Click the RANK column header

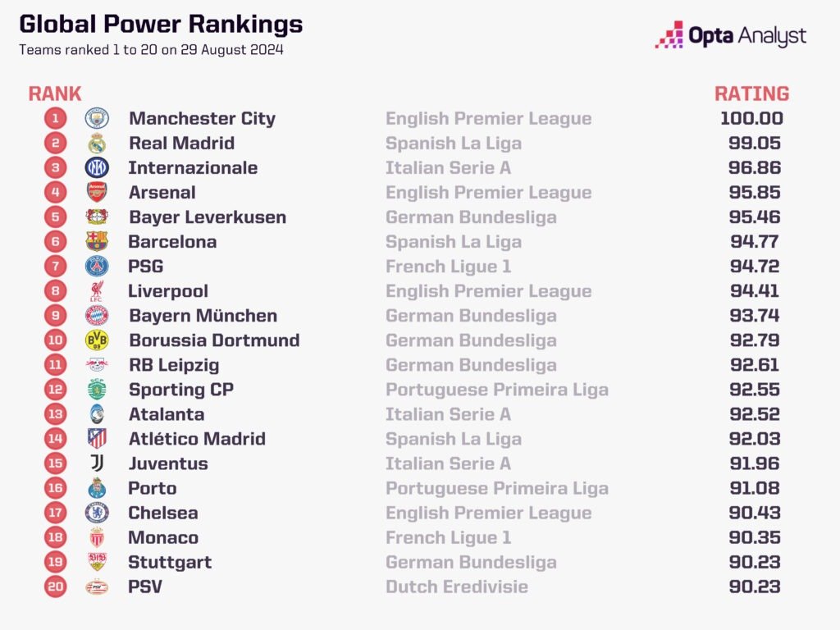(55, 94)
